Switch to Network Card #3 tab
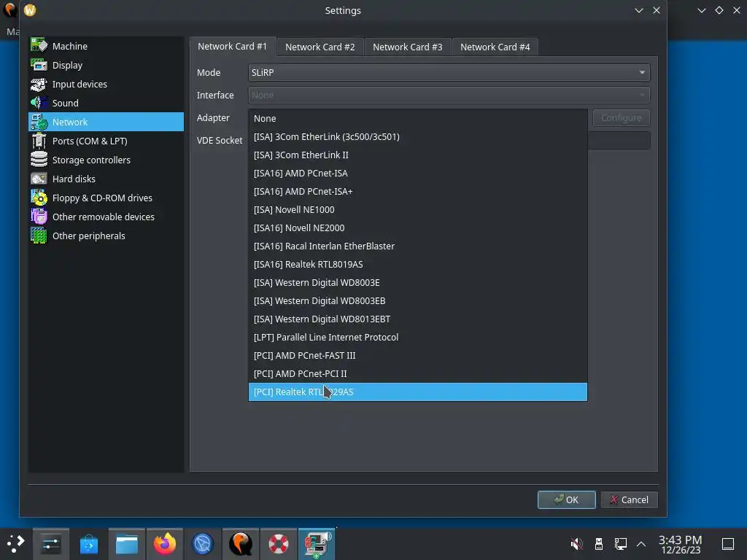 click(407, 47)
